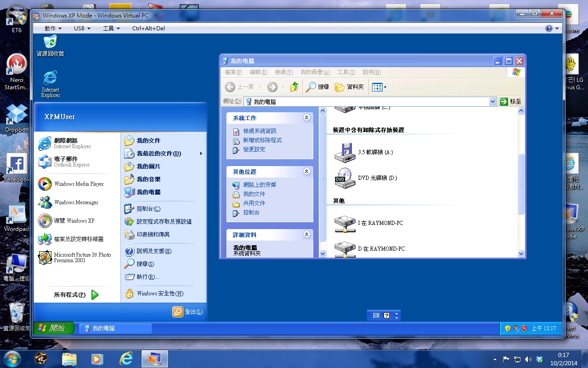Open 動作 menu in Virtual PC
Viewport: 588px width, 368px height.
(53, 29)
